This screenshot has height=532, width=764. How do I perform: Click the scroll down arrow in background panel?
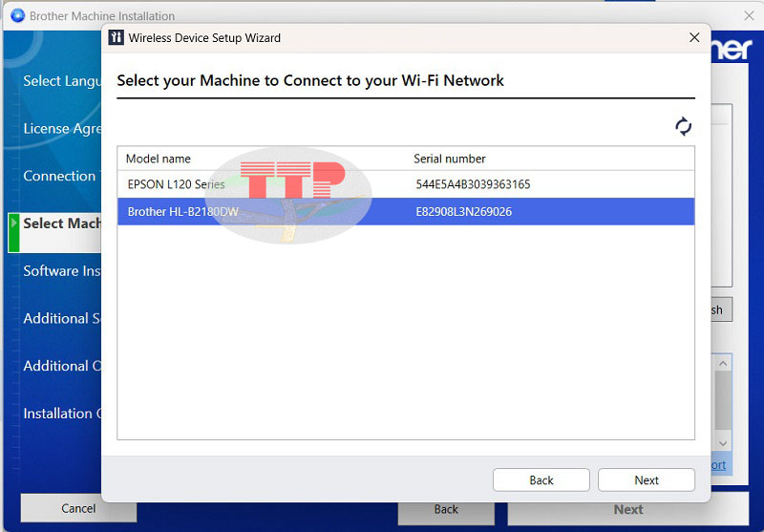coord(723,443)
